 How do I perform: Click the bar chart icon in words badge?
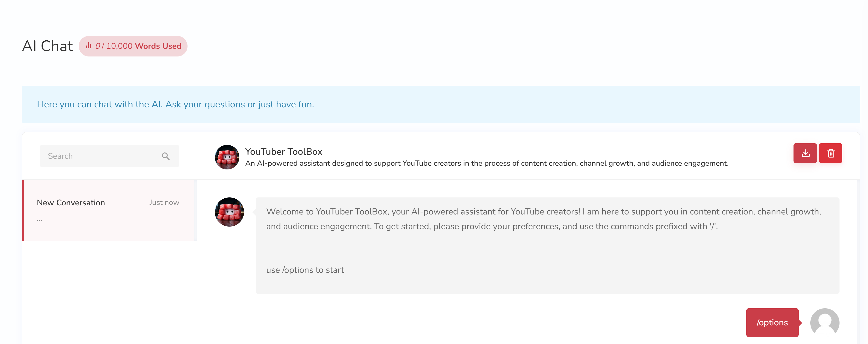[x=89, y=46]
